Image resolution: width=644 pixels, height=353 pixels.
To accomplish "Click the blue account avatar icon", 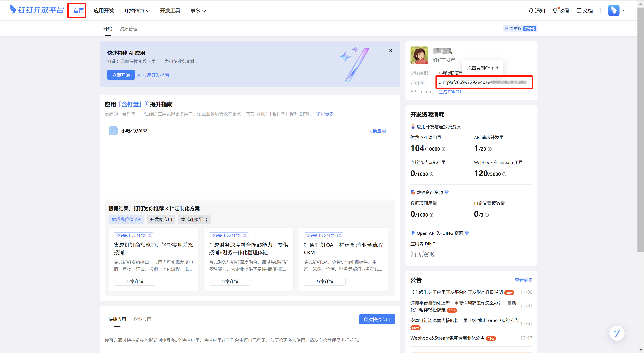I will click(614, 11).
